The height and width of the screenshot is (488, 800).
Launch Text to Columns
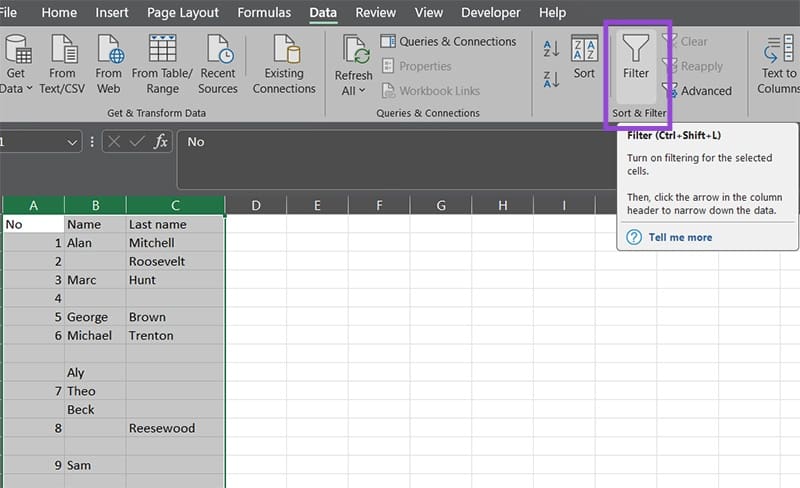(x=779, y=64)
